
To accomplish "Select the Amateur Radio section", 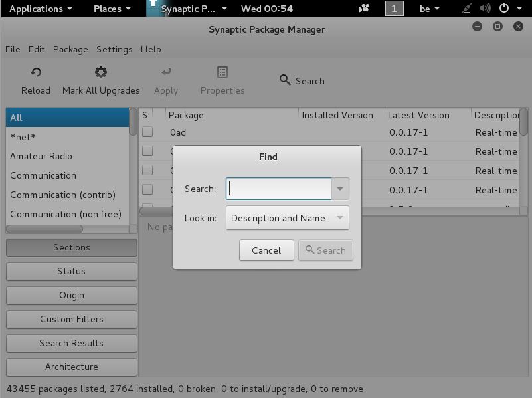I will pos(67,156).
